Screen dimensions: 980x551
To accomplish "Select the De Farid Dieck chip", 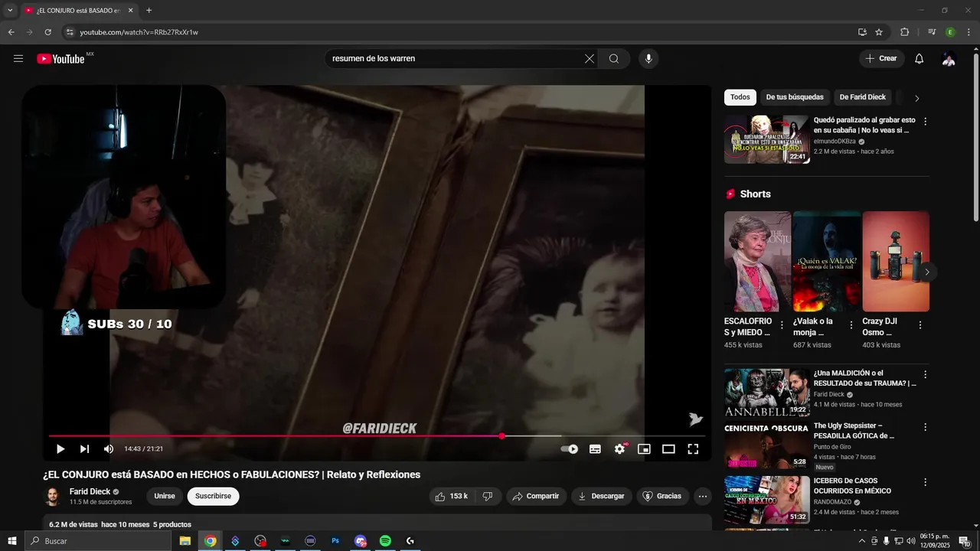I will click(x=862, y=97).
